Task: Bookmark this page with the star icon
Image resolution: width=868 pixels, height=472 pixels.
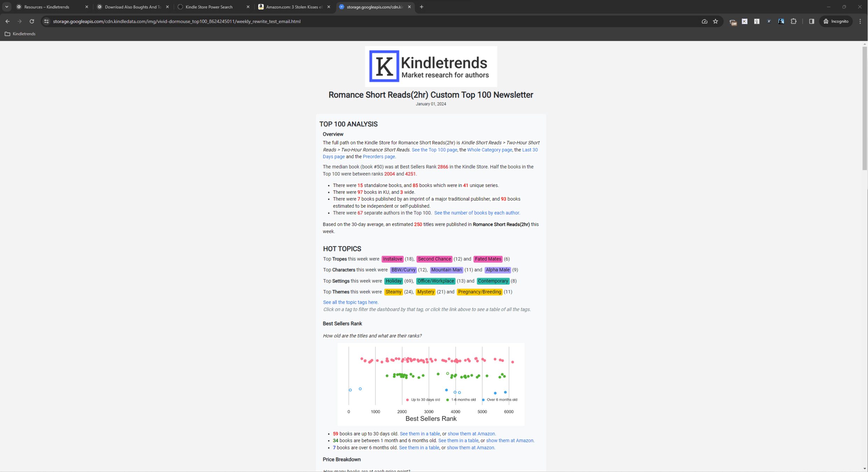Action: (x=716, y=21)
